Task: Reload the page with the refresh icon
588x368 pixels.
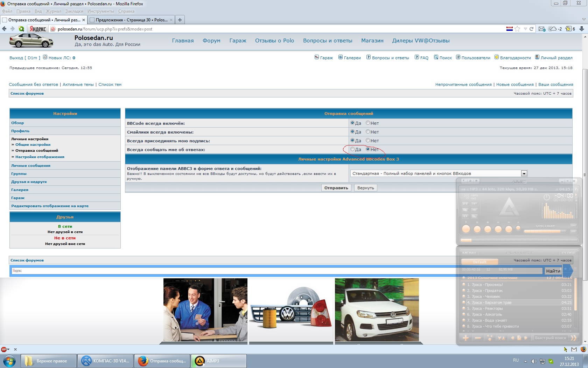Action: (531, 29)
